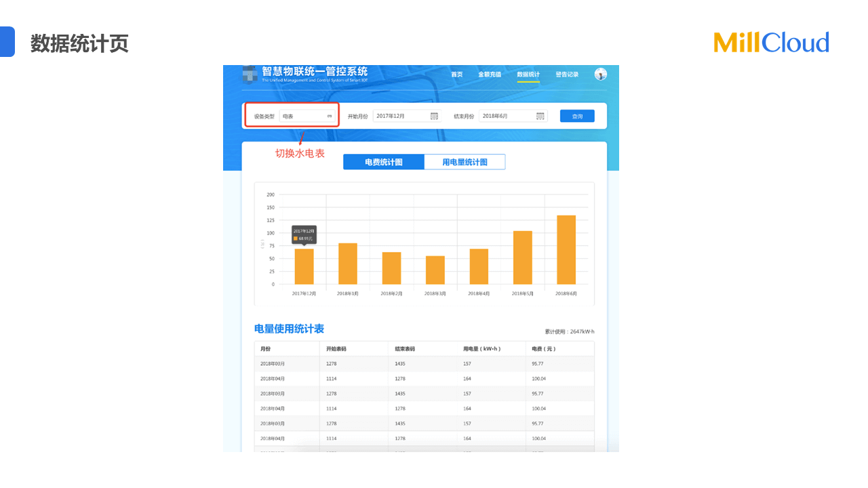
Task: Switch to the 用电量统计图 chart view
Action: coord(465,162)
